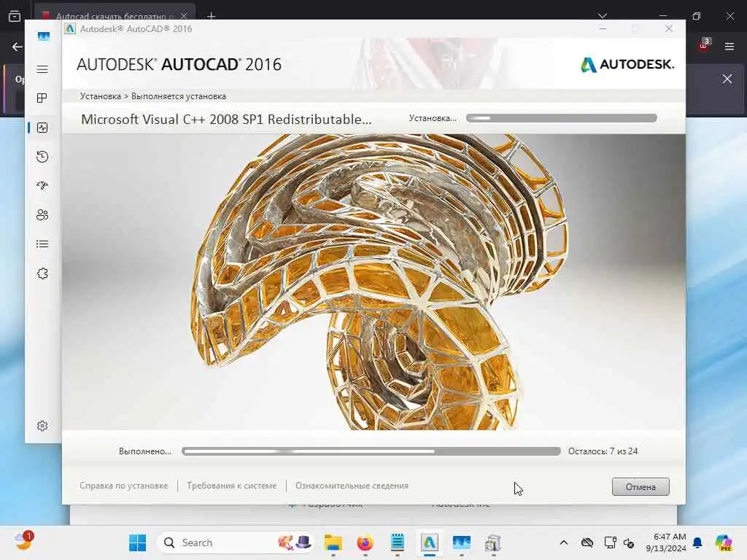Click AutoCAD icon in installer title bar
This screenshot has height=560, width=747.
[x=70, y=28]
